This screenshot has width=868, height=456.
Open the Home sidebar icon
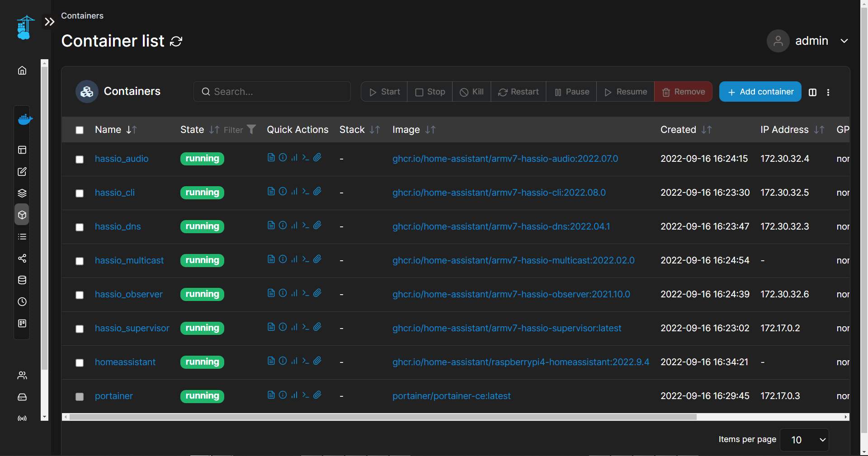(22, 71)
